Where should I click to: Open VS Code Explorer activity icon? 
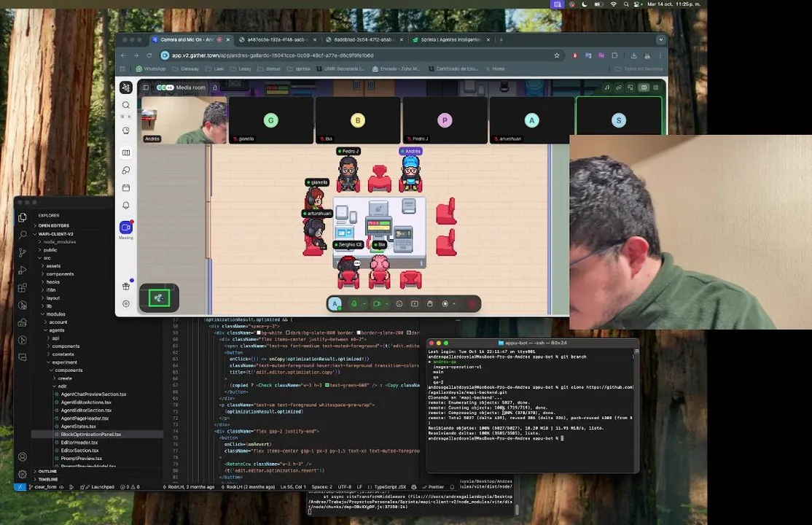(x=23, y=218)
